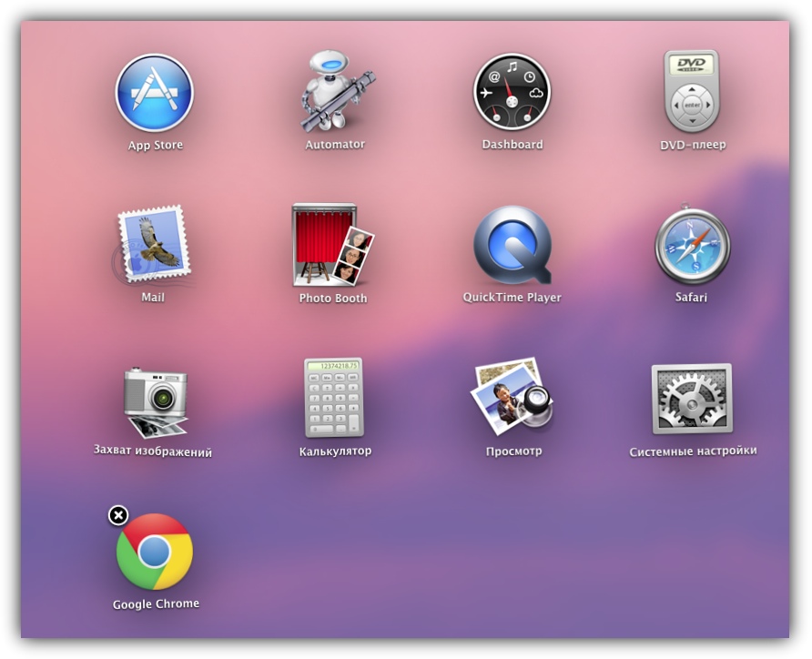The image size is (812, 659).
Task: Click the "Захват изображений" text label
Action: 153,451
